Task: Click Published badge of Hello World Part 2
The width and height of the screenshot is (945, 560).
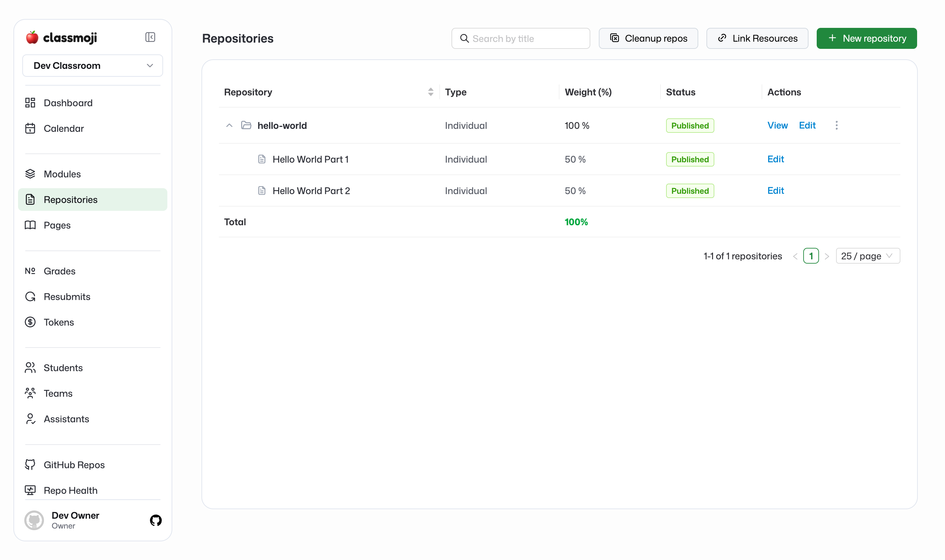Action: pos(690,191)
